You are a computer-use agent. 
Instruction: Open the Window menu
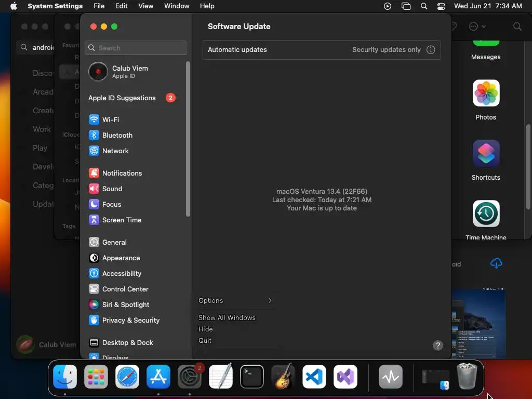click(x=177, y=6)
